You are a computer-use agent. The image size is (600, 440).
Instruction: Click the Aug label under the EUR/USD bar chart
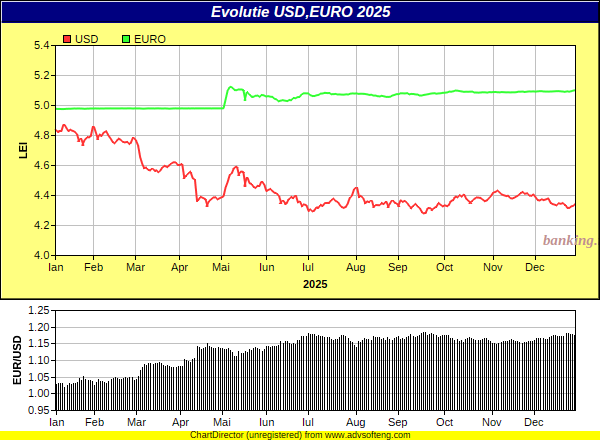point(356,422)
